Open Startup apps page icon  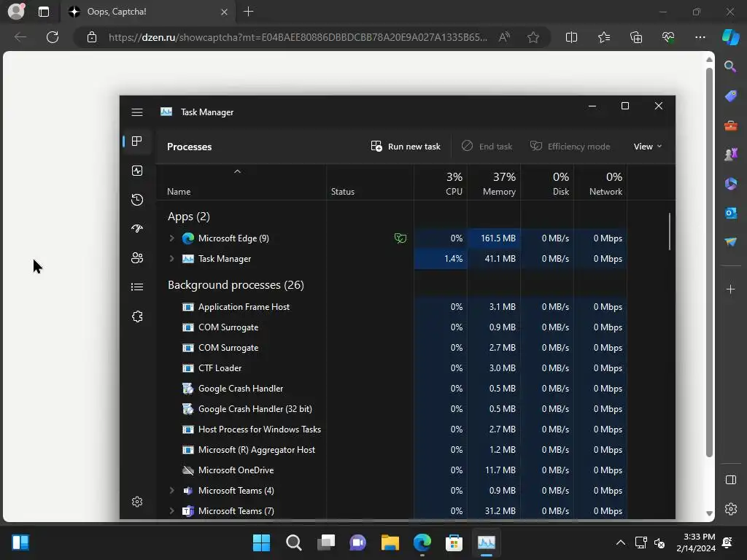[137, 228]
